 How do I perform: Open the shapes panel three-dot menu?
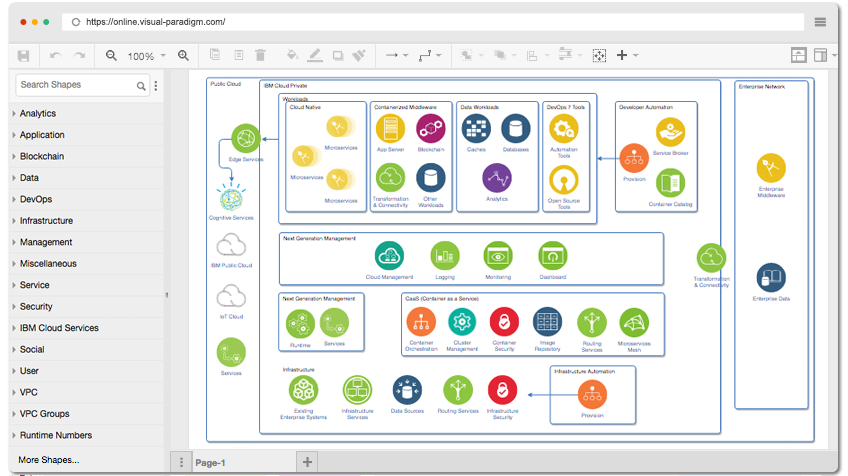click(x=156, y=85)
